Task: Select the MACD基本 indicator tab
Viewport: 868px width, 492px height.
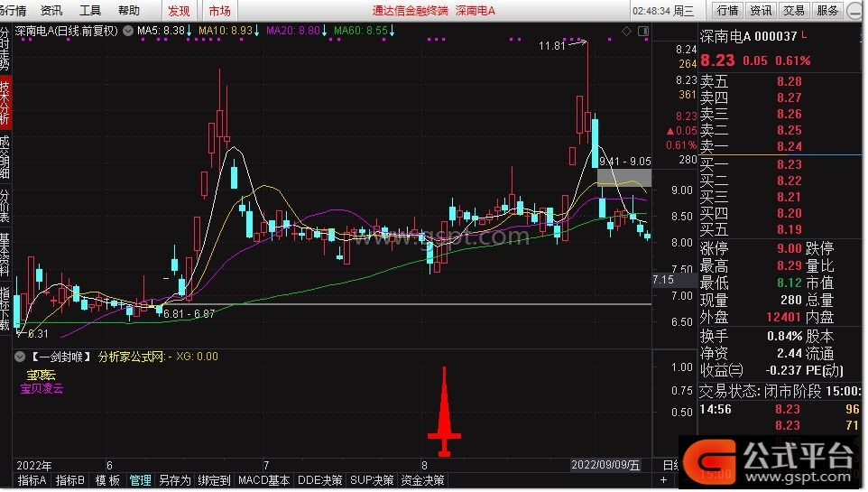Action: (263, 481)
